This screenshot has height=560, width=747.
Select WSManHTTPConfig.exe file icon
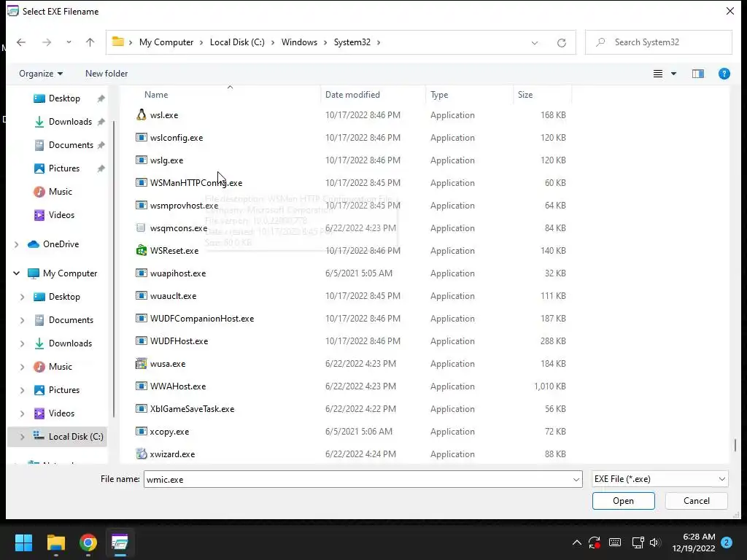click(141, 182)
